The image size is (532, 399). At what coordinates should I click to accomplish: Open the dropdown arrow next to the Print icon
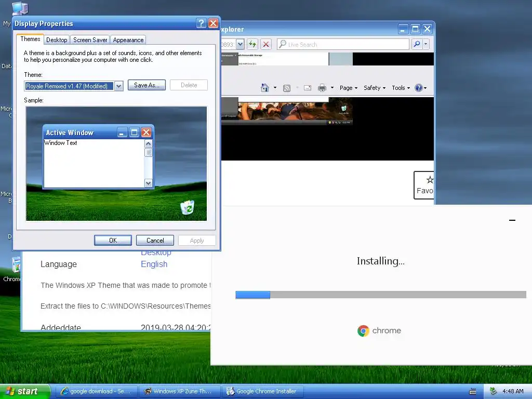tap(332, 88)
